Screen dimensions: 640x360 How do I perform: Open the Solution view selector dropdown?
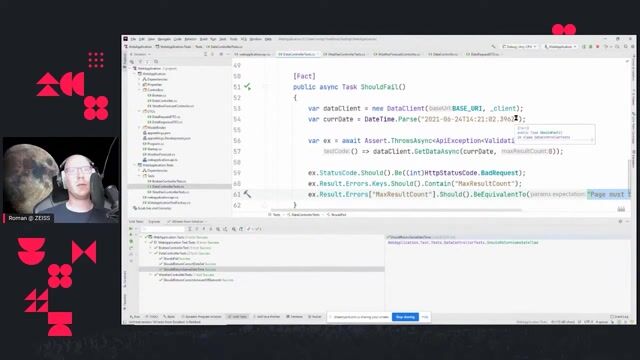[x=140, y=54]
